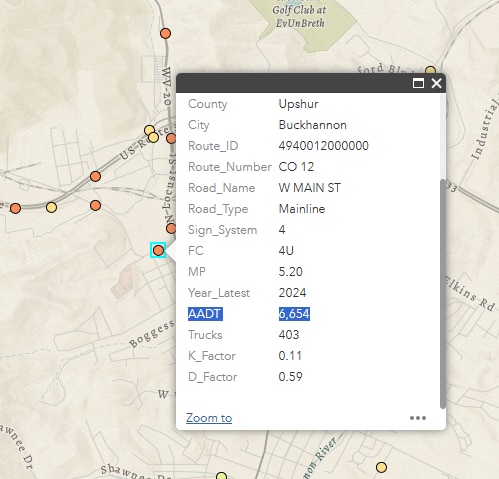
Task: Click the orange marker on WV-20 near top
Action: coord(165,33)
